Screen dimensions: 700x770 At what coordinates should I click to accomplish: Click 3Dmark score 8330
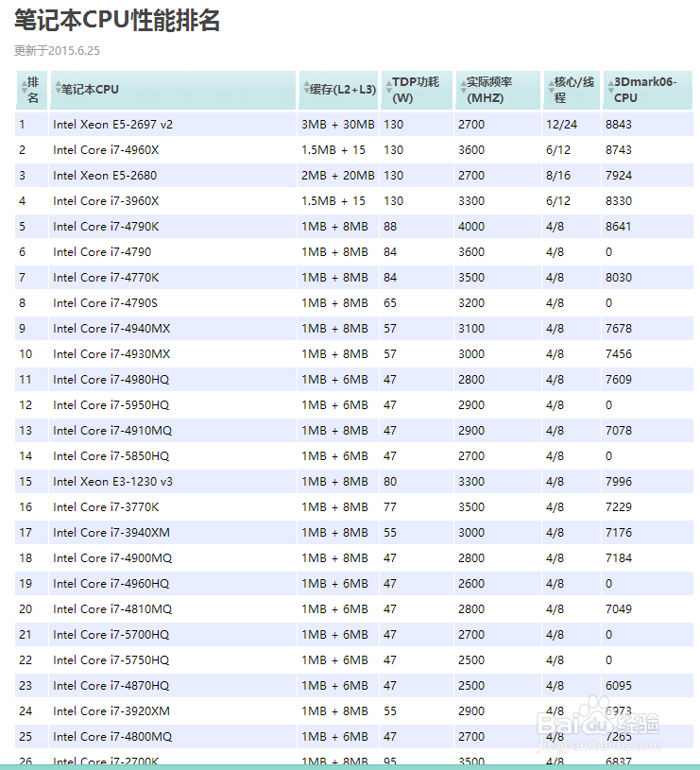click(619, 201)
